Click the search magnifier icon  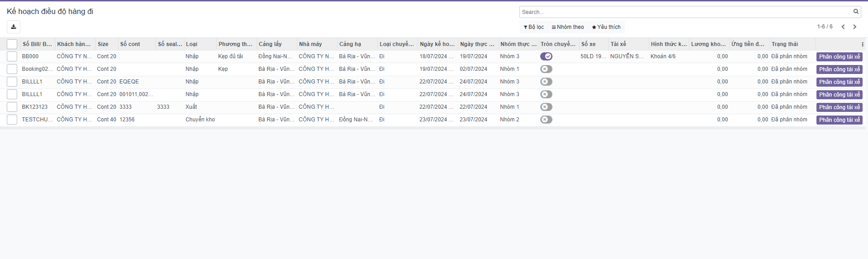pyautogui.click(x=856, y=12)
